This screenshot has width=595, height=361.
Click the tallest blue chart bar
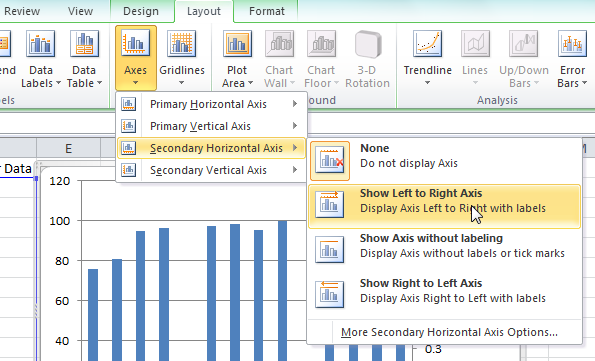coord(282,290)
